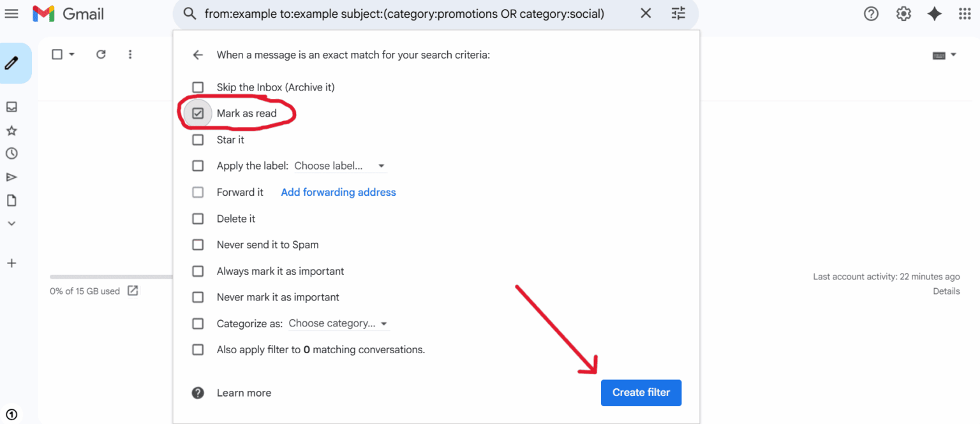Open the Choose category dropdown
The image size is (980, 424).
pos(338,323)
